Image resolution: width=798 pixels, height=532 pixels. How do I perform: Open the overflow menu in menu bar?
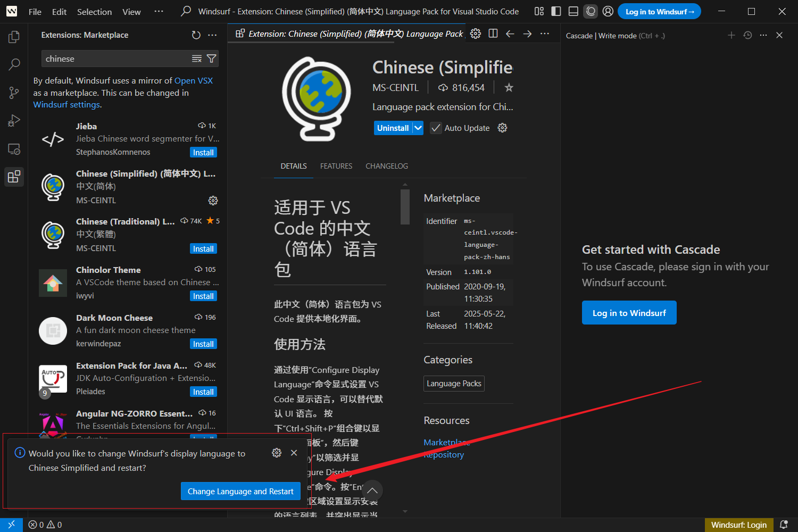click(159, 11)
